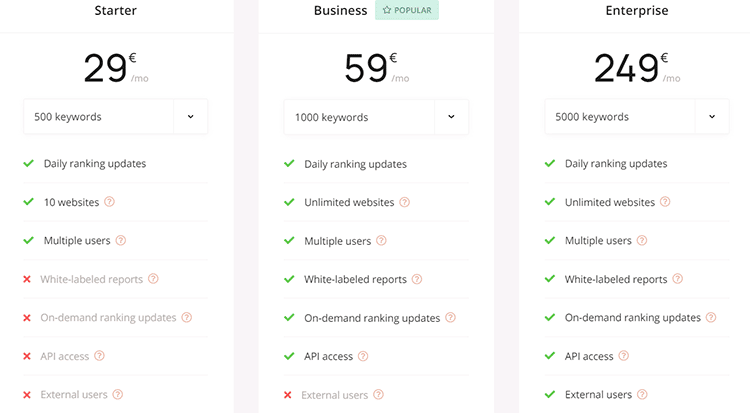The image size is (750, 413).
Task: Click help icon beside Business API access
Action: pyautogui.click(x=363, y=356)
